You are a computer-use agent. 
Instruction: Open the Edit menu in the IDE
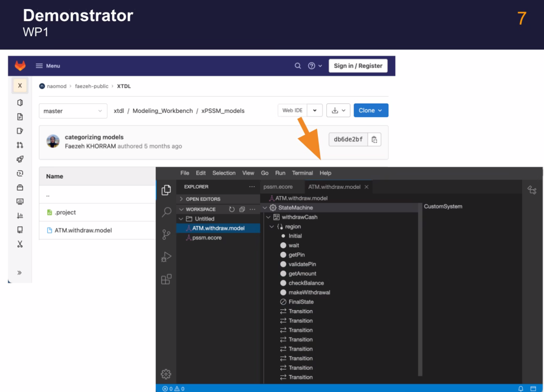[x=201, y=173]
